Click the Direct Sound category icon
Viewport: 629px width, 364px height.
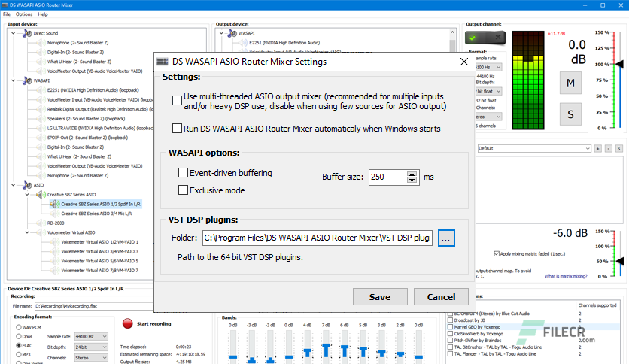[x=27, y=33]
